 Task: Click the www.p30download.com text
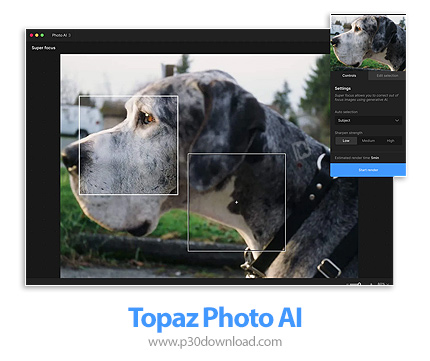click(215, 342)
